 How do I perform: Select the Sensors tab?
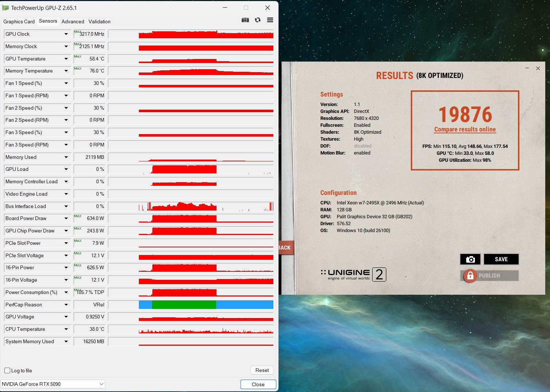point(48,21)
